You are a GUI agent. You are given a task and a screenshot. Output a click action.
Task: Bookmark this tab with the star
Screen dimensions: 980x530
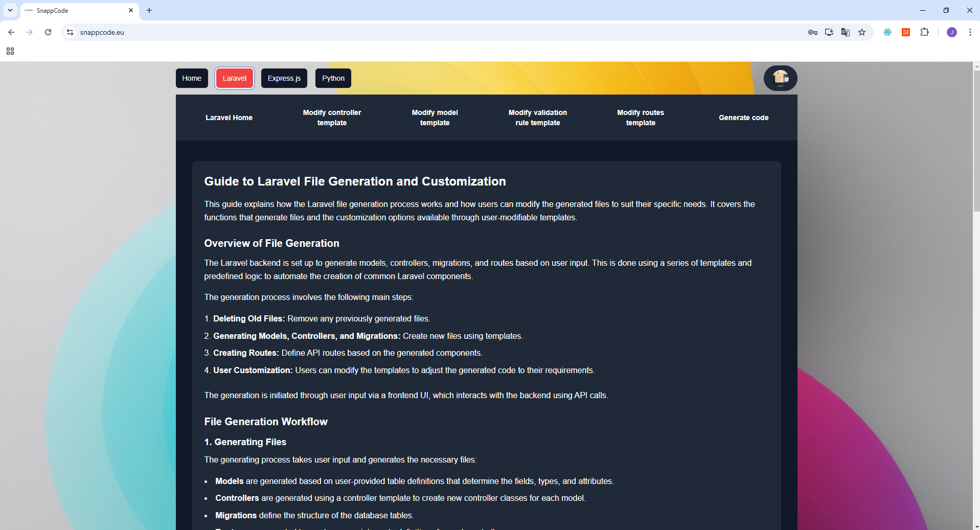pyautogui.click(x=862, y=32)
